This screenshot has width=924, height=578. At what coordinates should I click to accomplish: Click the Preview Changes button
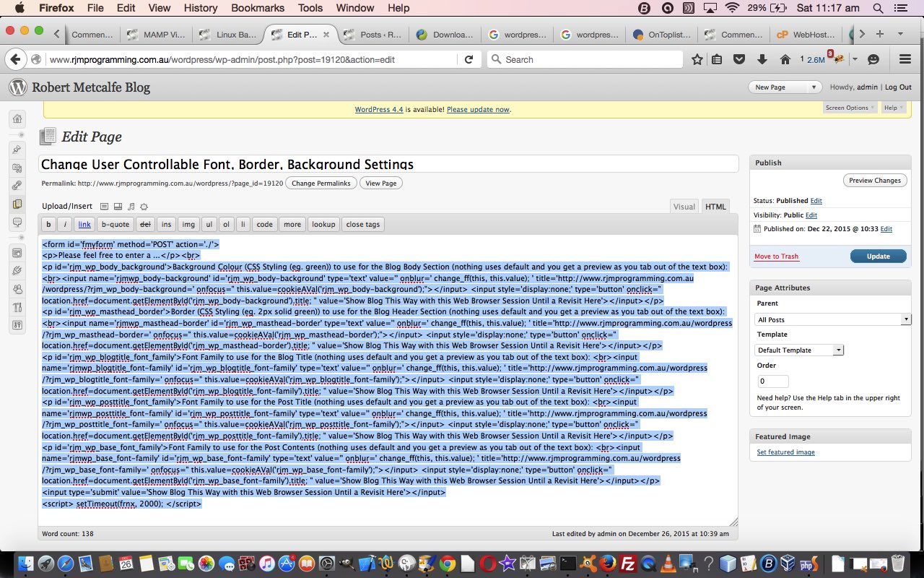[x=875, y=181]
